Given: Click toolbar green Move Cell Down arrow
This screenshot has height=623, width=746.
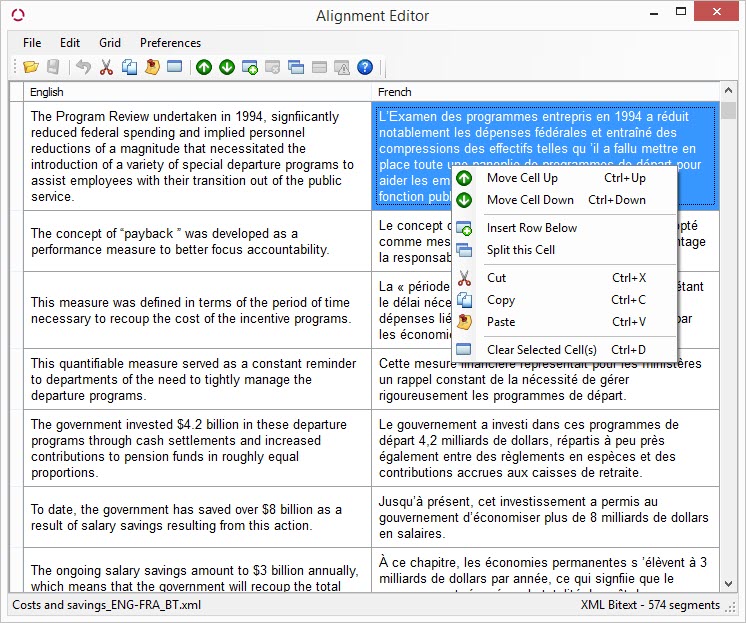Looking at the screenshot, I should pos(227,67).
